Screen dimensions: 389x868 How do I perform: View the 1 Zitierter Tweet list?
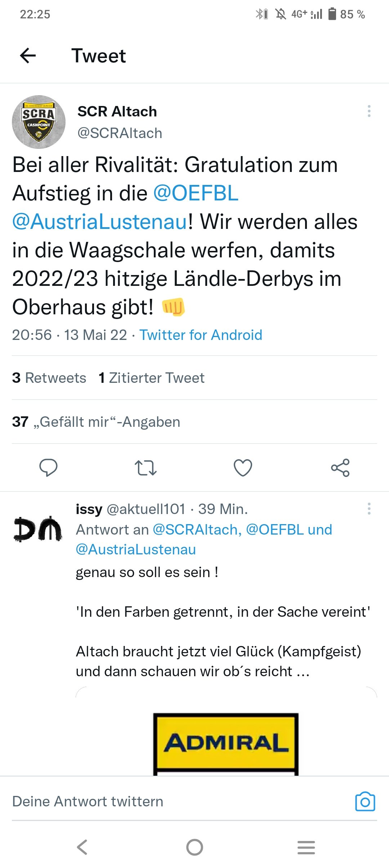[x=151, y=378]
